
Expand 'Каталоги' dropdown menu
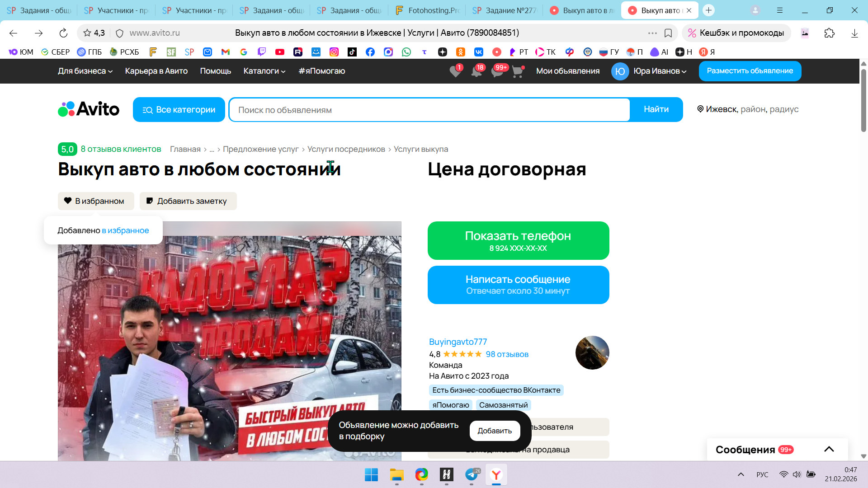point(264,71)
